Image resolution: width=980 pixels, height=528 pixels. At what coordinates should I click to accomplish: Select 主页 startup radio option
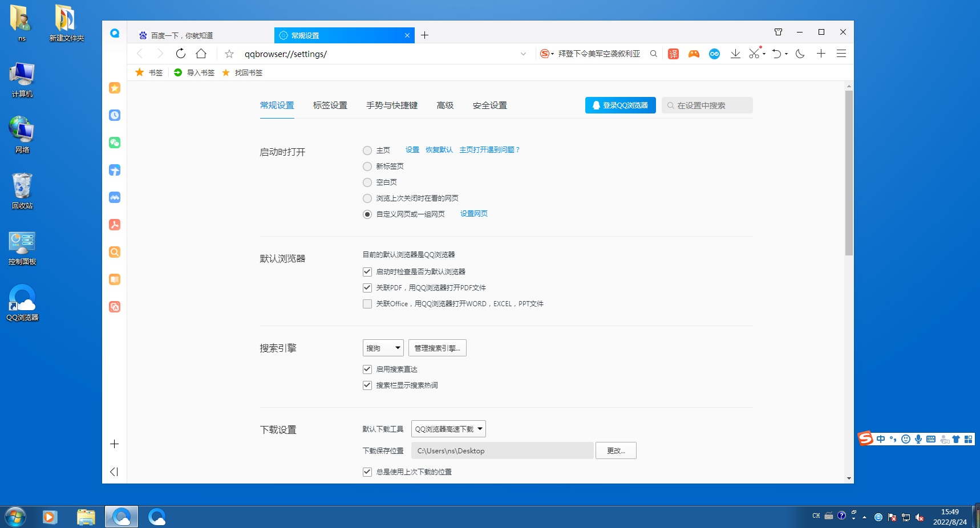(367, 151)
